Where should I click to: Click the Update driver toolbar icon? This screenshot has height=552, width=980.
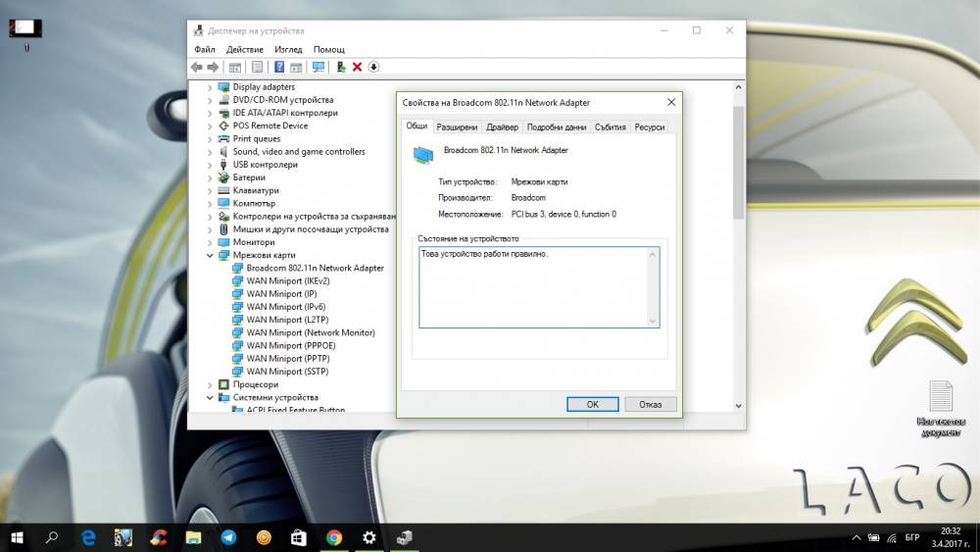pos(341,67)
